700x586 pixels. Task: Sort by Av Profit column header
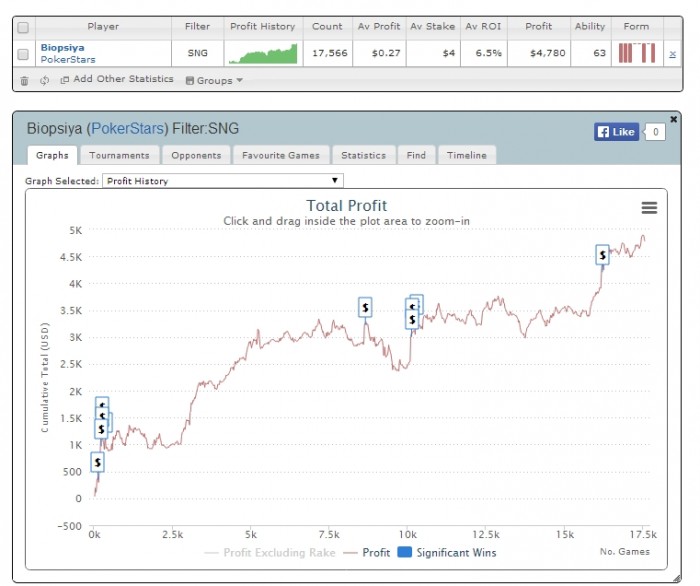tap(379, 26)
